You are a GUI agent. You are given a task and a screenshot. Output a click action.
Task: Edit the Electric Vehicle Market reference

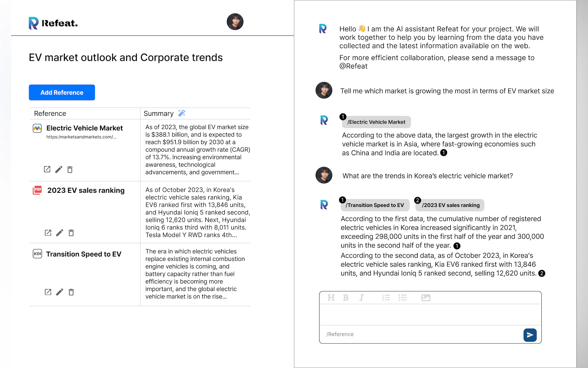[59, 169]
